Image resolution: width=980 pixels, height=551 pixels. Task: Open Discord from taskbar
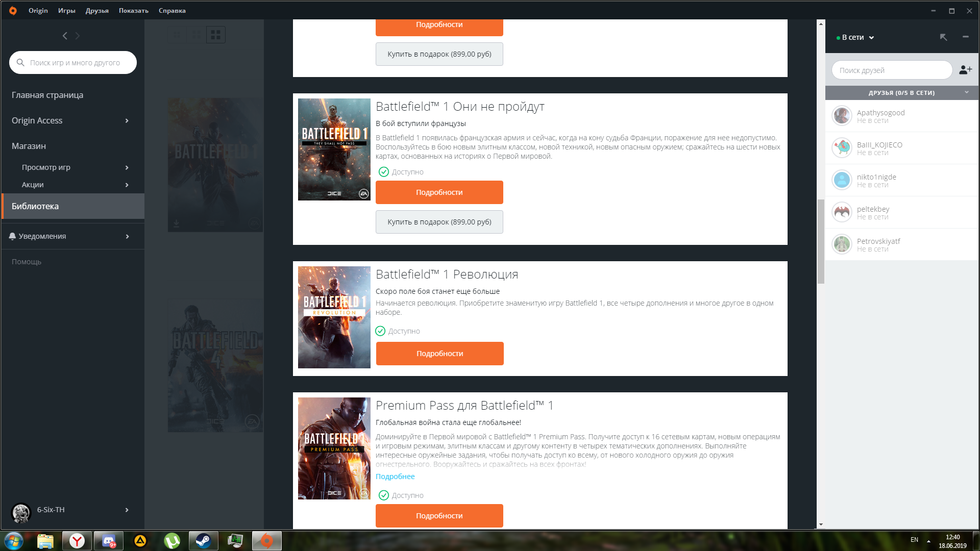coord(109,541)
